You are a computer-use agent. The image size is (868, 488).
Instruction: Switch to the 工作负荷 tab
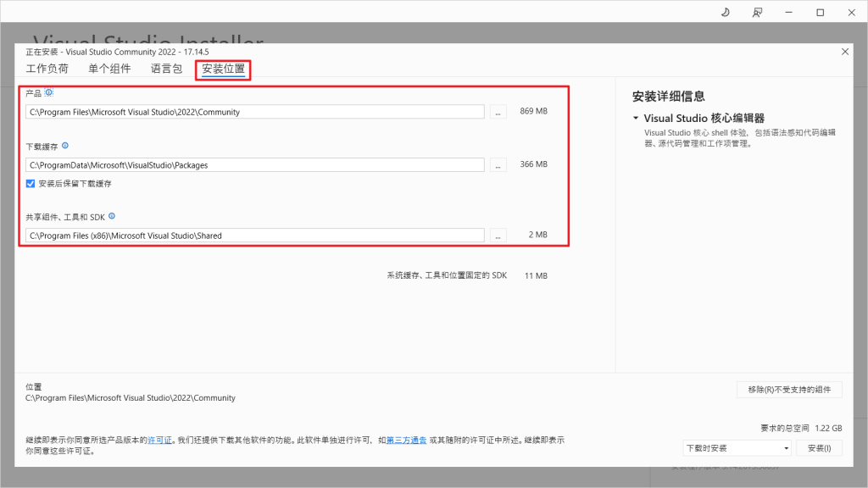(47, 69)
